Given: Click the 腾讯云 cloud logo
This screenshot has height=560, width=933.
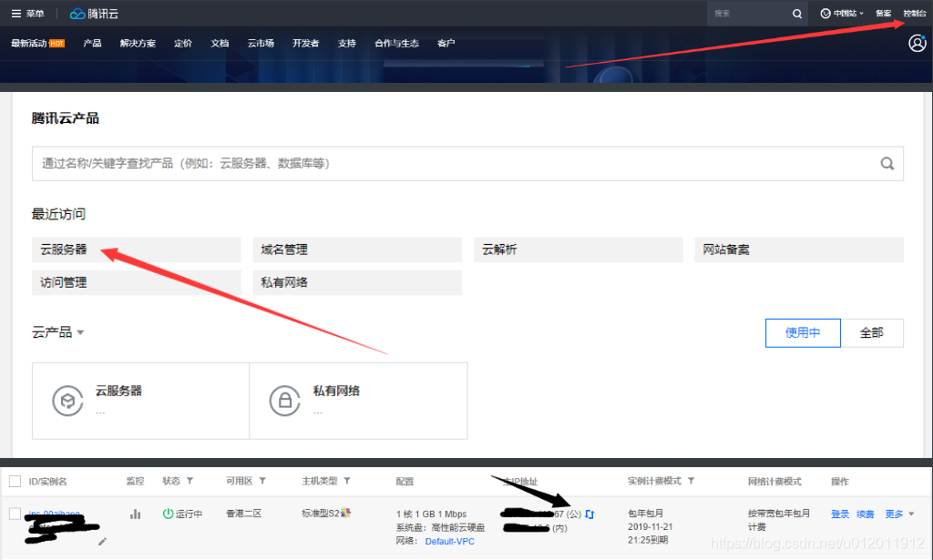Looking at the screenshot, I should point(94,14).
